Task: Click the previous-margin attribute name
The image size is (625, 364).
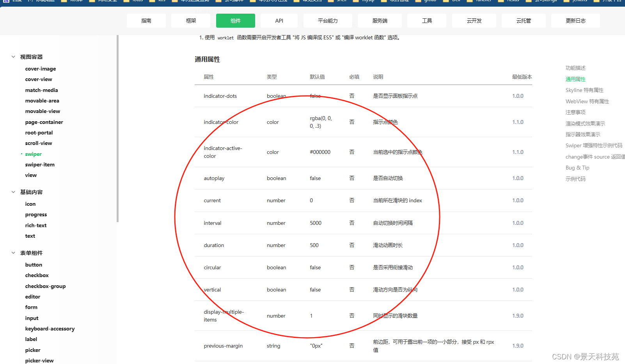Action: (223, 346)
